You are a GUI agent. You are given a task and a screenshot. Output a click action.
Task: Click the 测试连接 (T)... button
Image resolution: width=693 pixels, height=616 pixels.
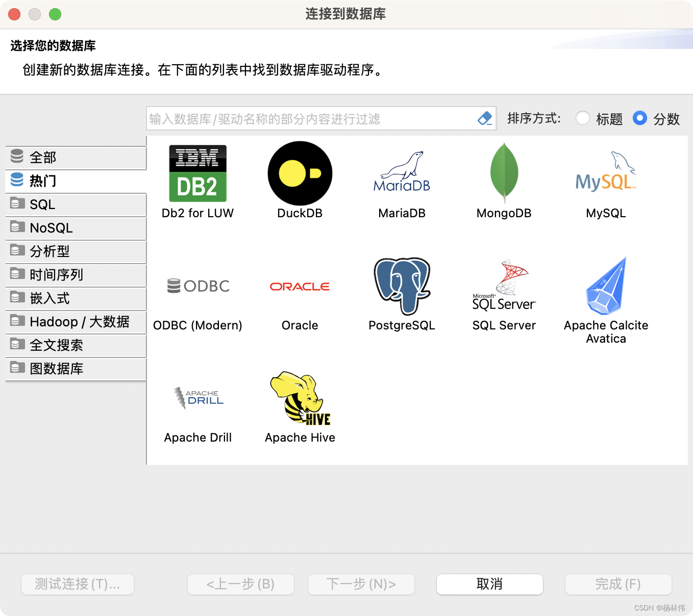point(78,584)
